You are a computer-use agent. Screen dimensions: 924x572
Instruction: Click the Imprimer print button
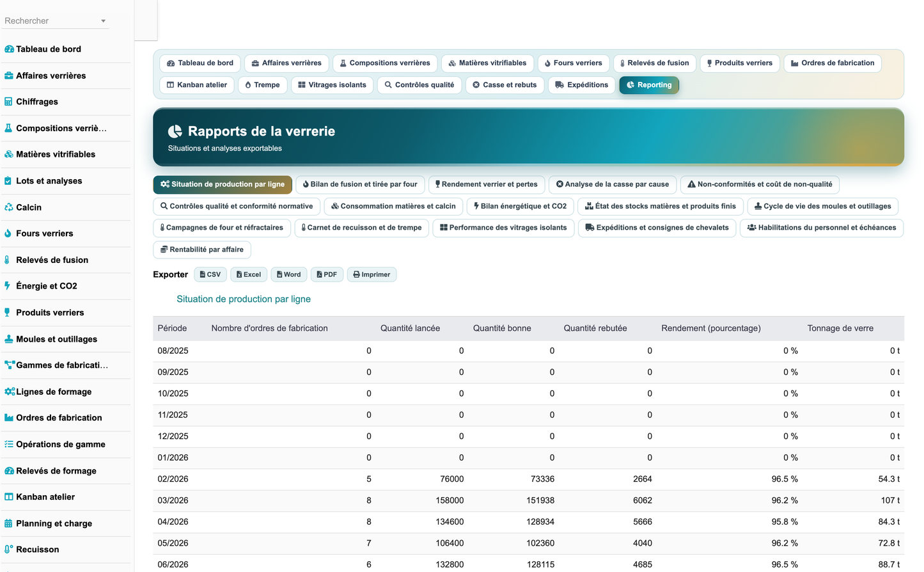372,274
